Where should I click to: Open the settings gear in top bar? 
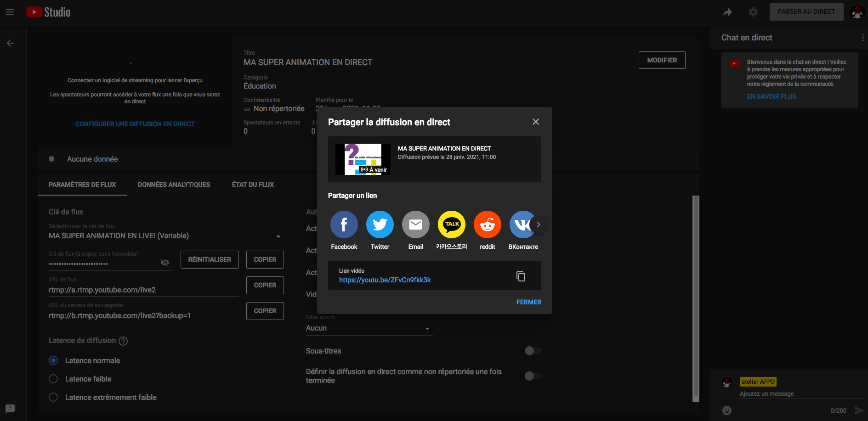point(753,12)
